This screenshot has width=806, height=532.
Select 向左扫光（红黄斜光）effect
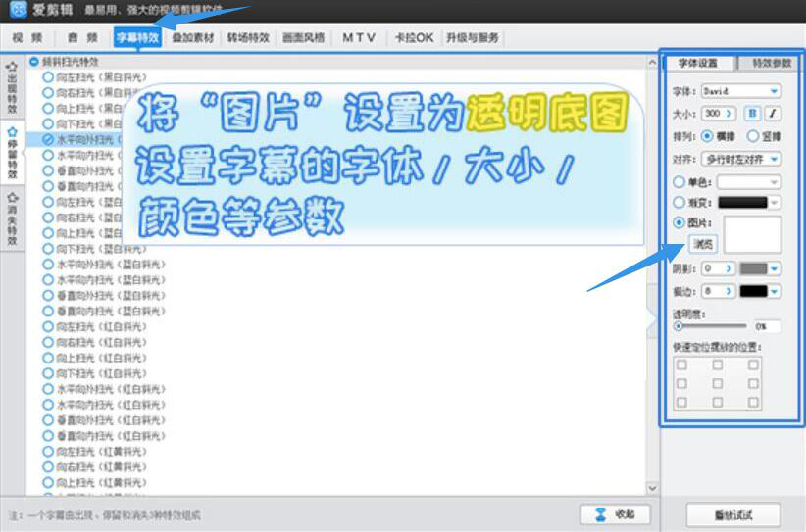(95, 452)
